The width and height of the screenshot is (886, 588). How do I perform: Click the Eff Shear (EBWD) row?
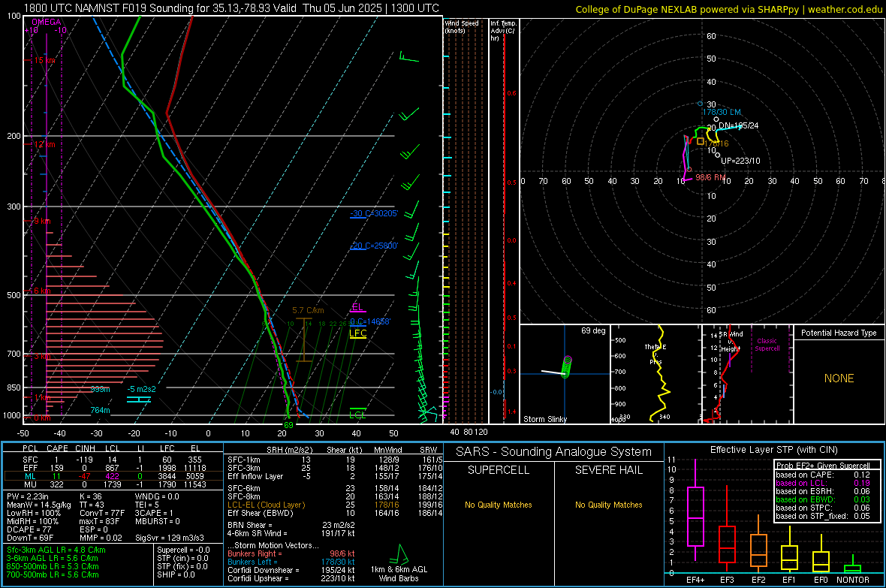[335, 513]
